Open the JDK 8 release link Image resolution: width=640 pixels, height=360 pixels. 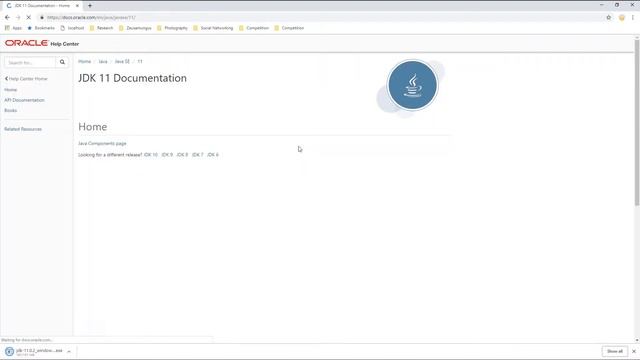click(182, 155)
